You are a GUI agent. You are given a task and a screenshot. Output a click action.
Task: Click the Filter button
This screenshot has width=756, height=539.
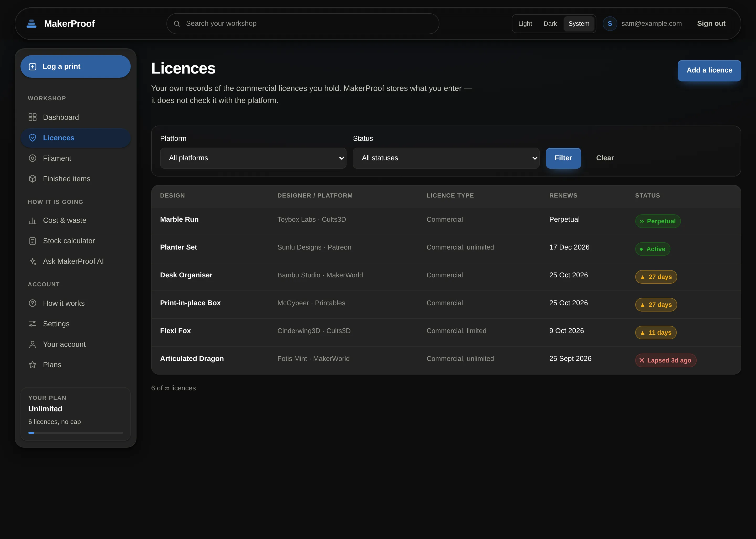point(563,158)
